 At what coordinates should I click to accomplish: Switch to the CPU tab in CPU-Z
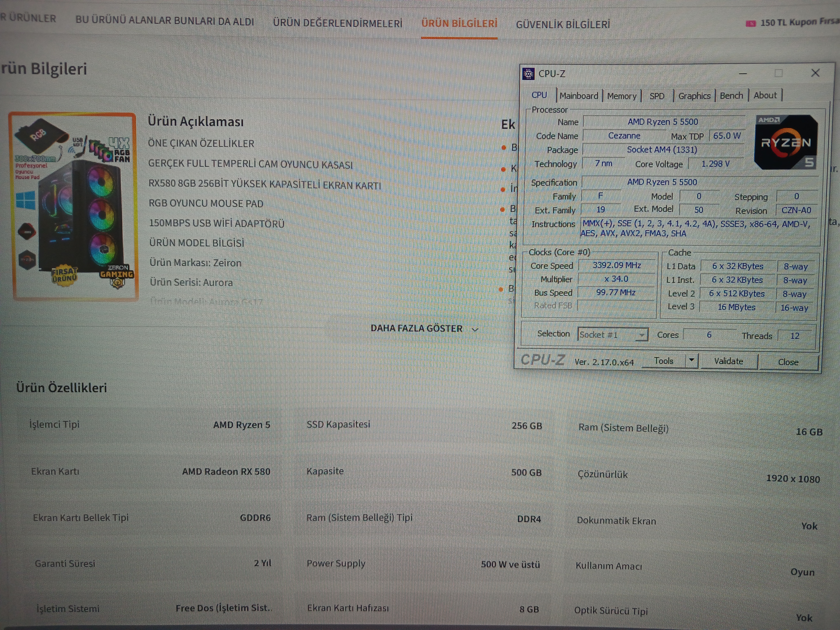click(x=539, y=95)
